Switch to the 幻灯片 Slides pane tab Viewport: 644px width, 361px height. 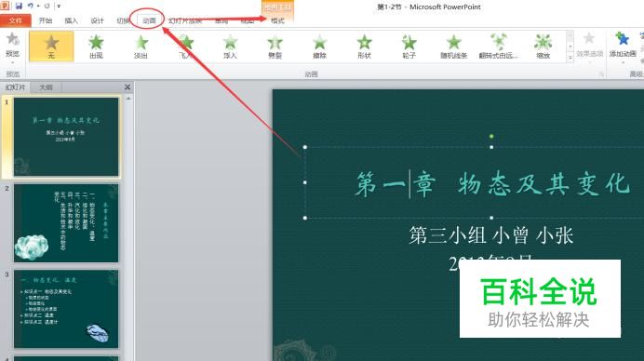[15, 87]
